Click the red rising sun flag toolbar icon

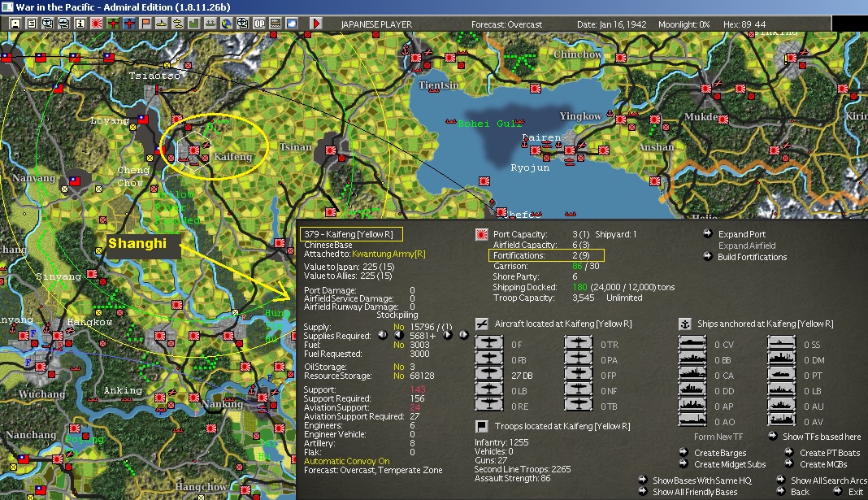tap(97, 24)
